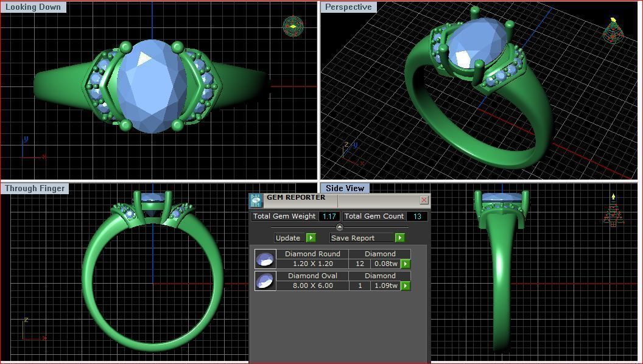Click the Total Gem Count label
643x364 pixels.
[374, 216]
